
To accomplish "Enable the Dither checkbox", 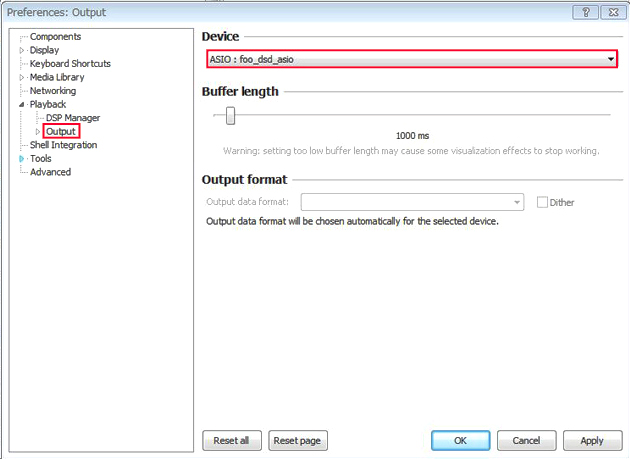I will click(542, 202).
